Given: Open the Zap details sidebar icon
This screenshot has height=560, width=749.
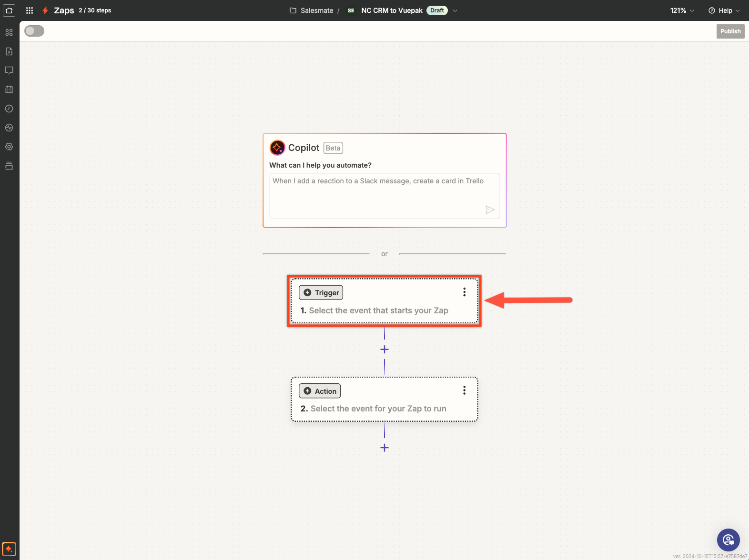Looking at the screenshot, I should coord(9,51).
